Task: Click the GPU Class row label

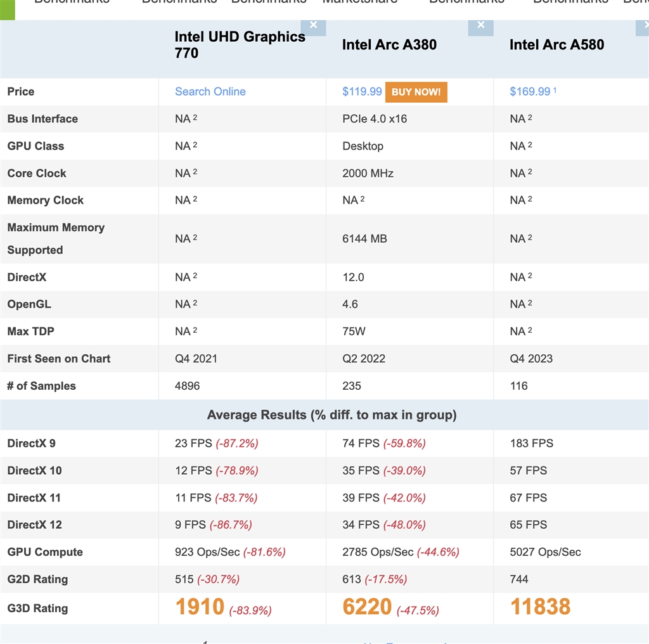Action: pos(35,146)
